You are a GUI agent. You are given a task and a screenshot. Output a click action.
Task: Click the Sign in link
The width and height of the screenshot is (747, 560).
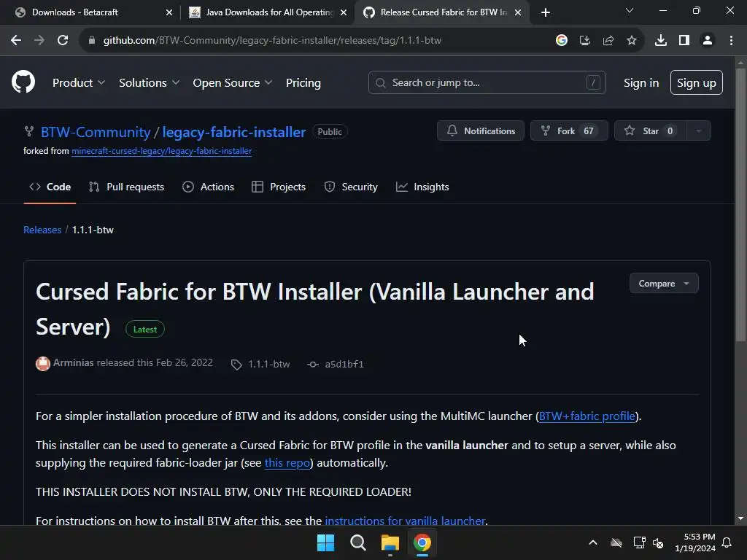tap(641, 83)
